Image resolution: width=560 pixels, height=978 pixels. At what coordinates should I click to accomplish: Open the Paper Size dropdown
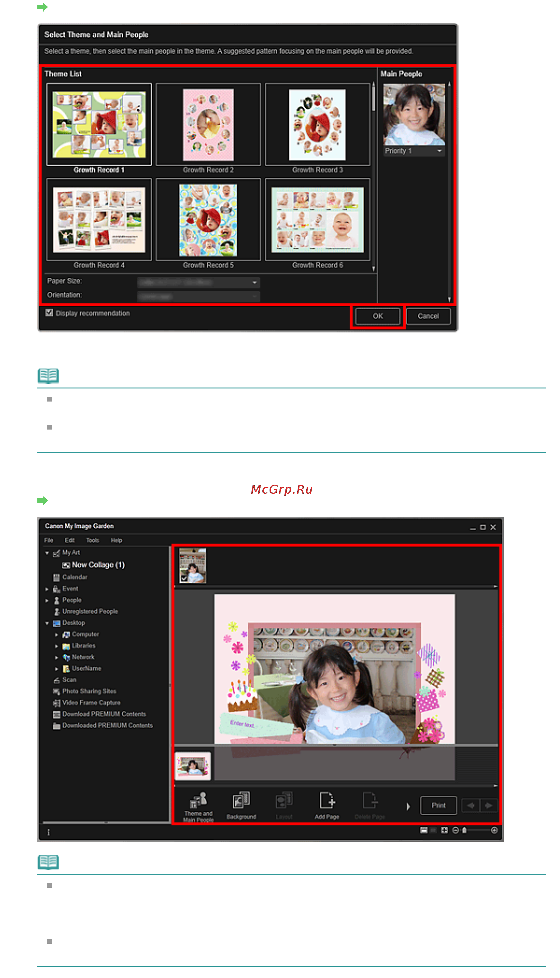tap(199, 282)
